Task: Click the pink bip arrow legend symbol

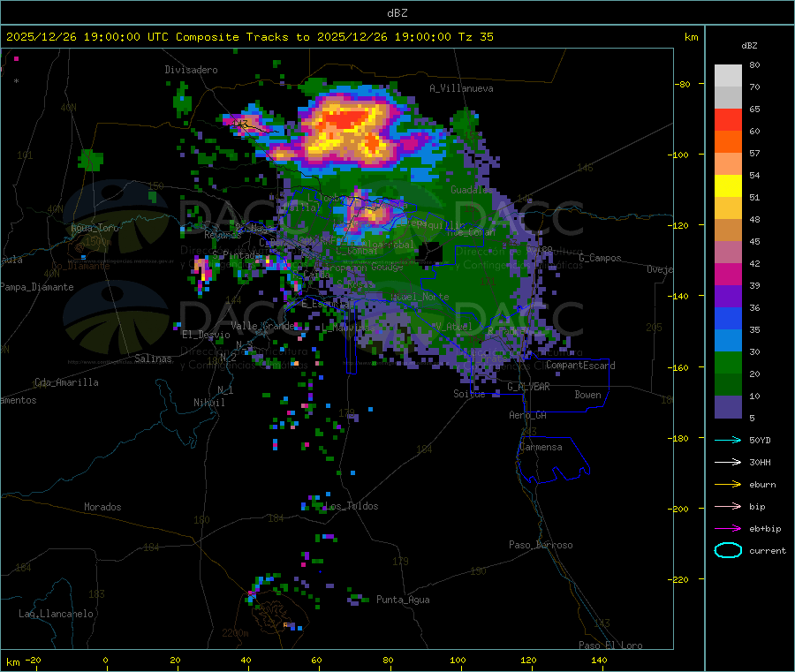Action: [x=728, y=506]
